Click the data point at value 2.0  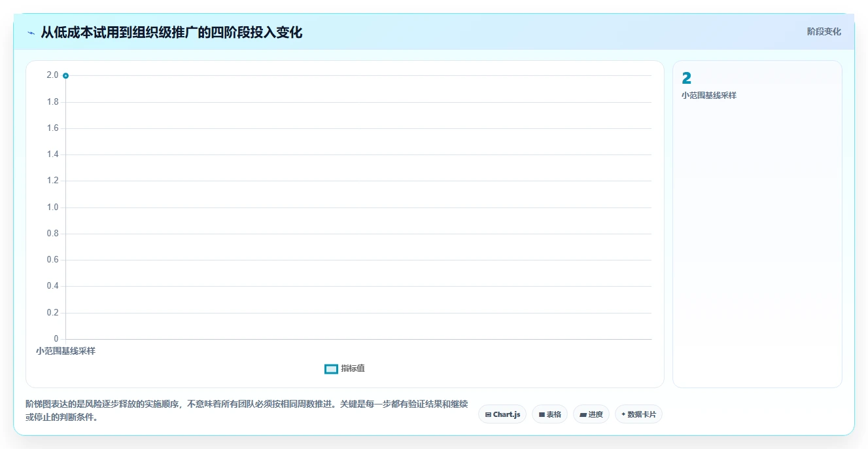tap(65, 76)
